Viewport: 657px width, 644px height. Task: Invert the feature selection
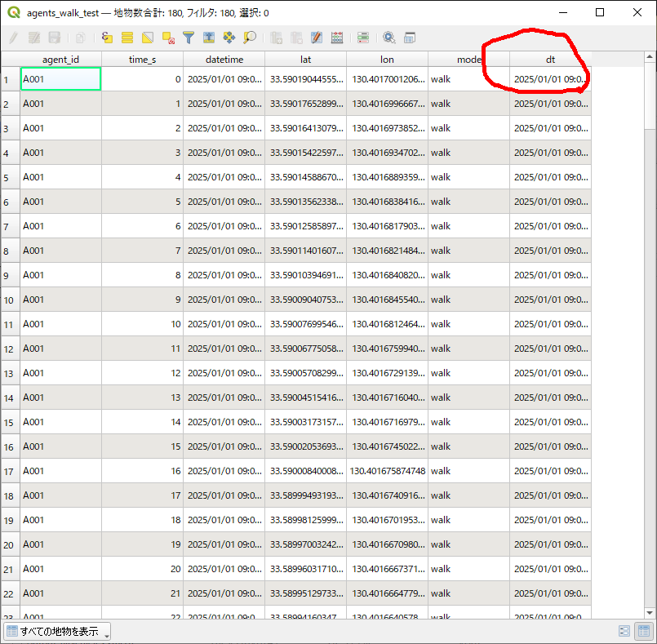tap(148, 38)
